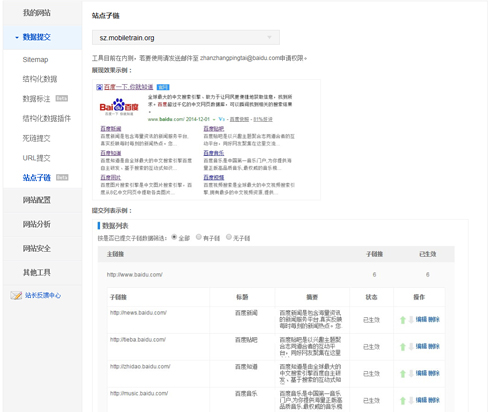Open 我的网站 in the sidebar
The width and height of the screenshot is (490, 412).
click(37, 13)
